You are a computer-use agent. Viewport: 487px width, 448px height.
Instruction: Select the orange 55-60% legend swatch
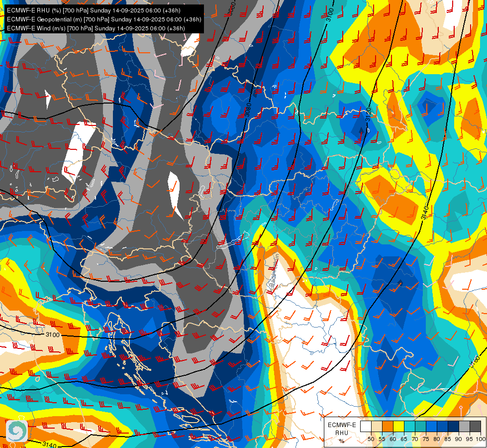tap(388, 426)
